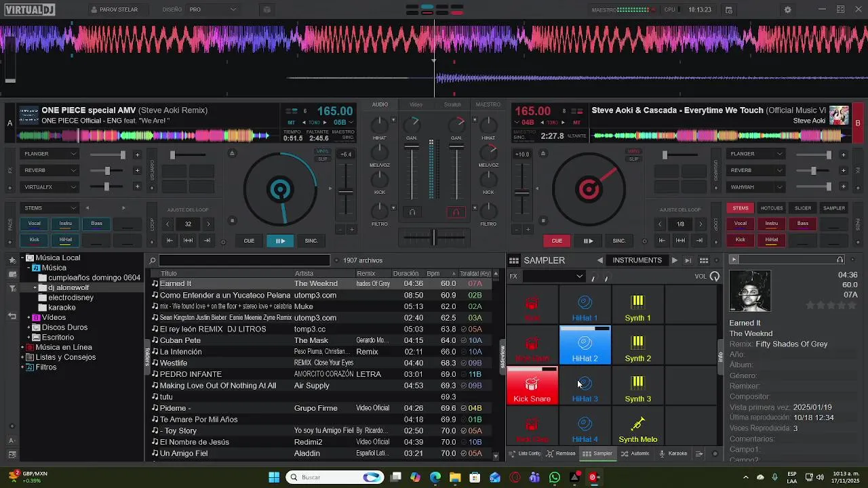Toggle deck A headphone cue button
Image resolution: width=868 pixels, height=488 pixels.
click(x=412, y=212)
